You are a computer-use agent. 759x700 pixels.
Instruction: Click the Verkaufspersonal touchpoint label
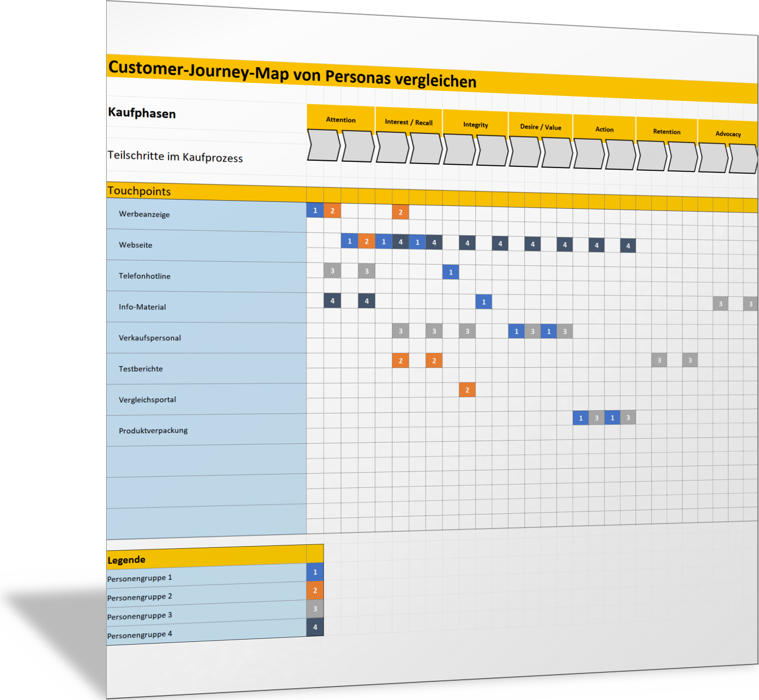[x=150, y=338]
